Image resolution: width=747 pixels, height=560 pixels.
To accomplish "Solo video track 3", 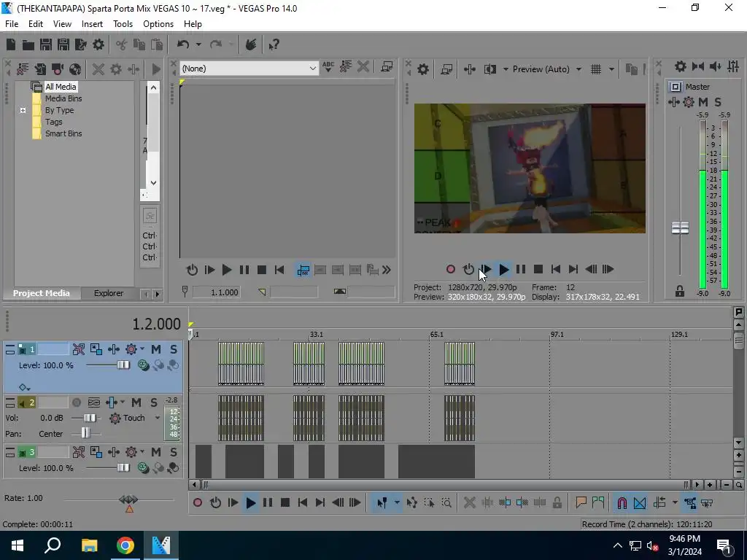I will pyautogui.click(x=174, y=452).
